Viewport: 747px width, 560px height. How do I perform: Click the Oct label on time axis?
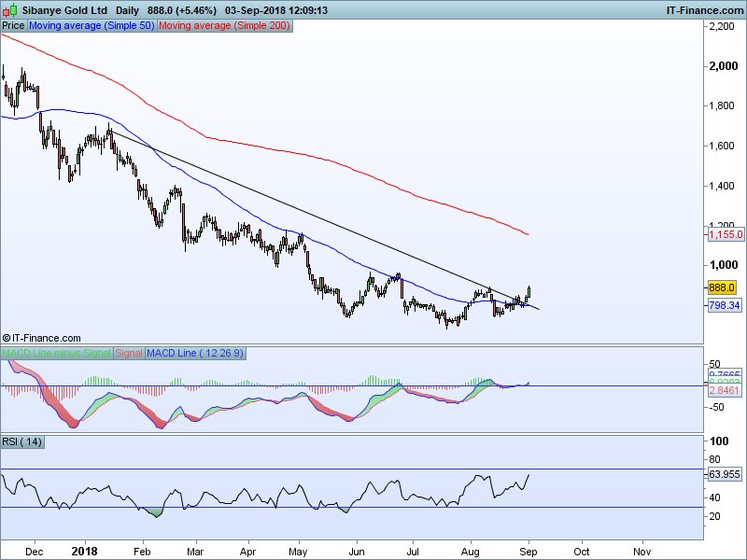[581, 552]
